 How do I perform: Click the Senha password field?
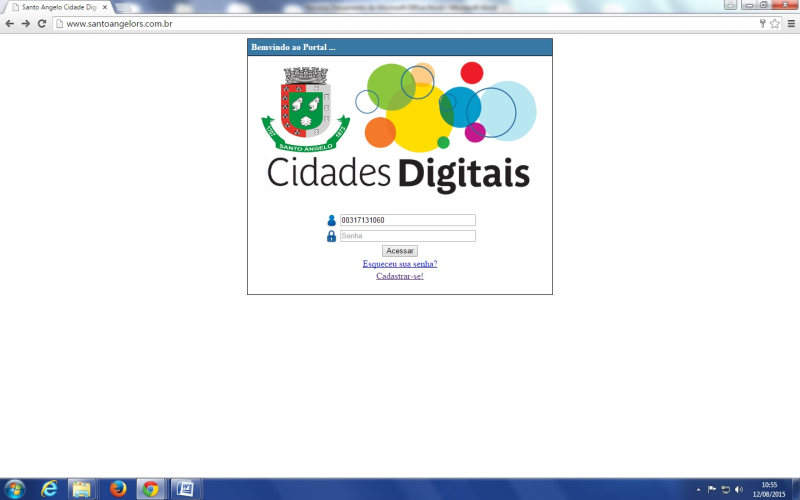pyautogui.click(x=408, y=236)
